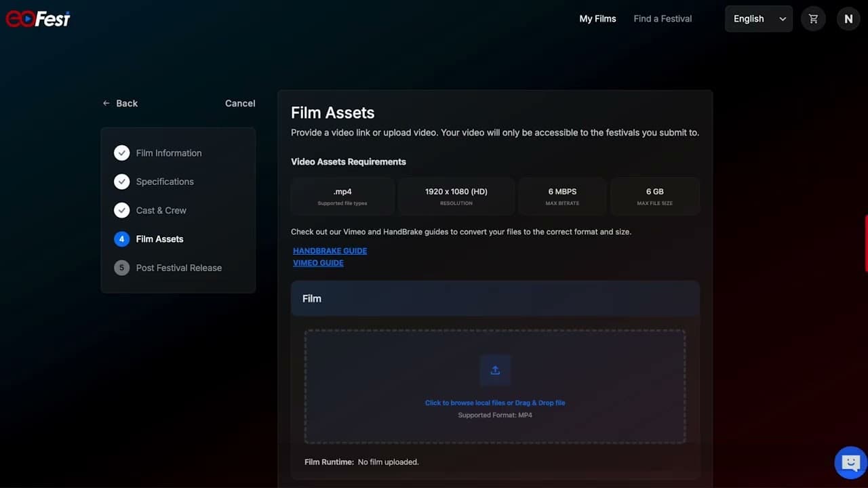Click the eoFest logo
Viewport: 868px width, 488px height.
tap(38, 19)
